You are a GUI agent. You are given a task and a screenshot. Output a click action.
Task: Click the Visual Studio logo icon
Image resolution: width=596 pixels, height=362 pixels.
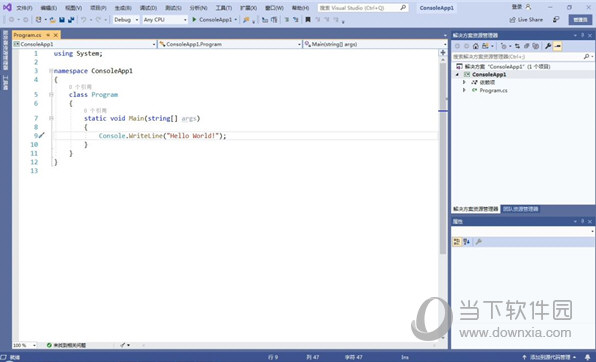point(7,7)
